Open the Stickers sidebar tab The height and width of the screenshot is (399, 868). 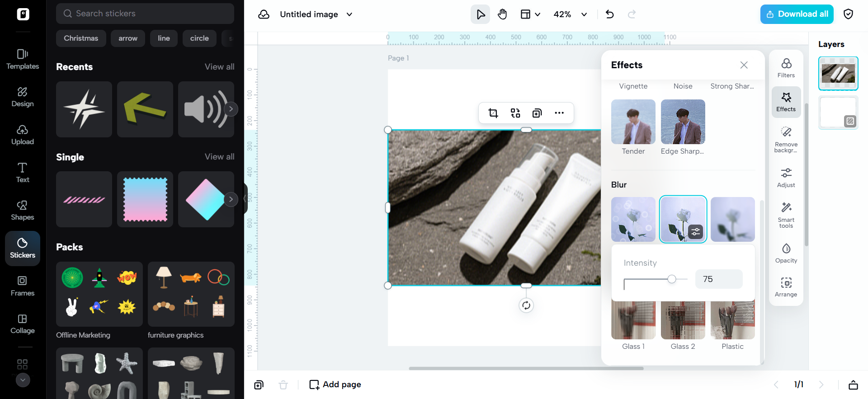23,249
